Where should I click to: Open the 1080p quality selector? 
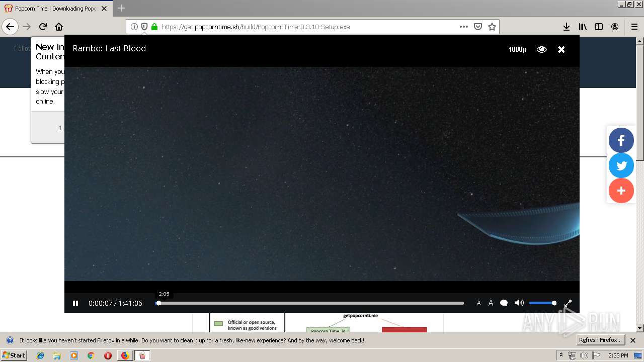pyautogui.click(x=517, y=49)
